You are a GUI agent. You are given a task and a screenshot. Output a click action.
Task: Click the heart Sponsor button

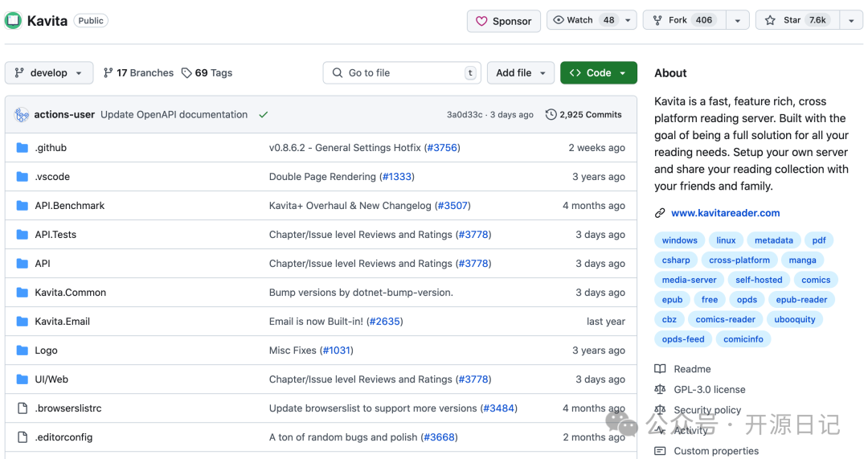pyautogui.click(x=503, y=21)
